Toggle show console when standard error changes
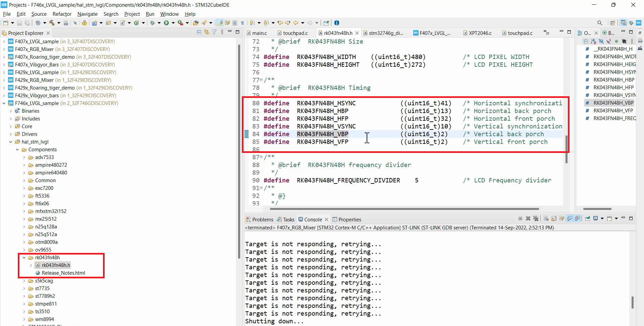 pyautogui.click(x=577, y=218)
